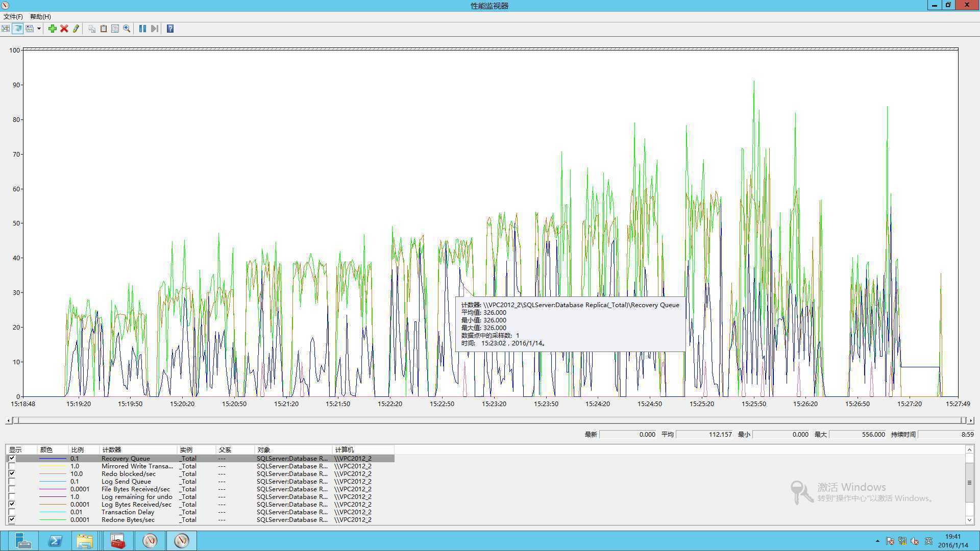Select the Redone Bytes/sec counter name
The width and height of the screenshot is (980, 551).
click(x=128, y=519)
